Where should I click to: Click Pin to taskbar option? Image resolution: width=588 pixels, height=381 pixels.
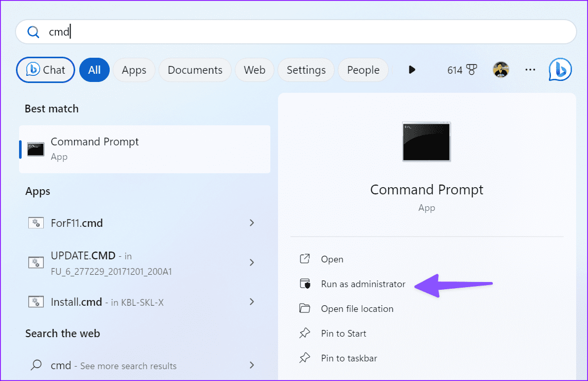pos(349,358)
